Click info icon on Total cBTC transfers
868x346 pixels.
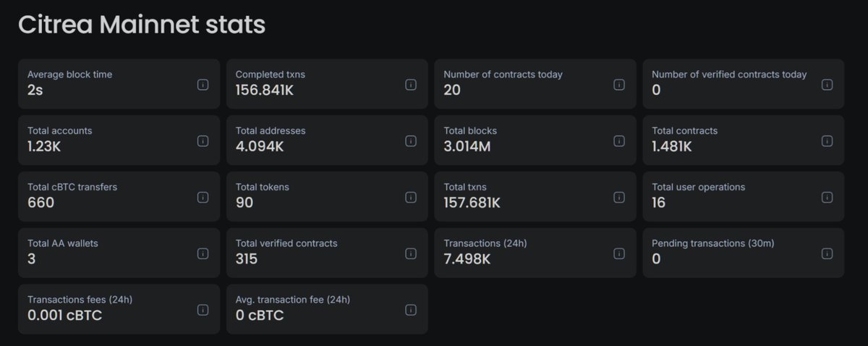pyautogui.click(x=203, y=197)
